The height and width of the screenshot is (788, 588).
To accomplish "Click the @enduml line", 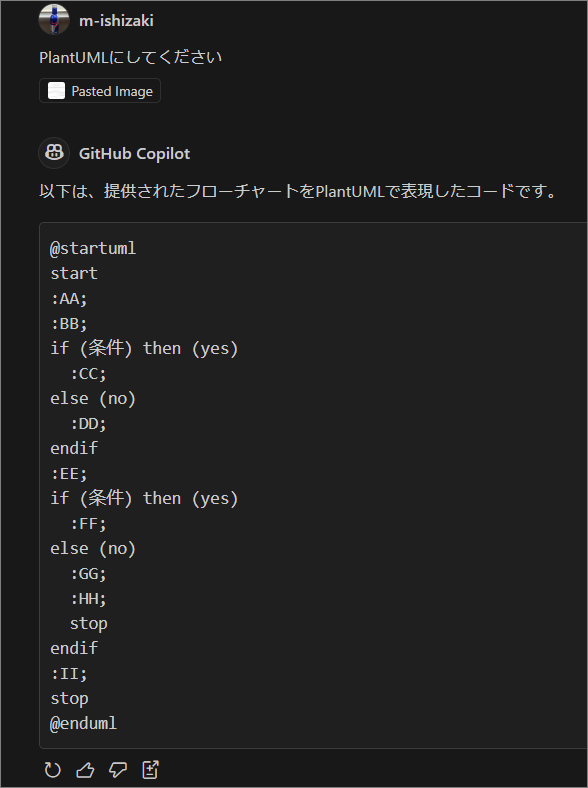I will (83, 724).
